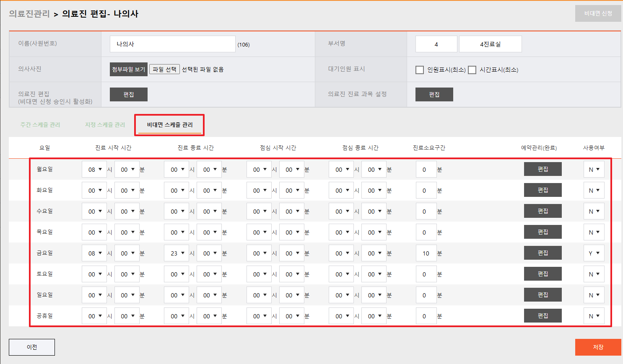The image size is (623, 364).
Task: Open 화요일 점심 시작 hour dropdown
Action: (260, 191)
